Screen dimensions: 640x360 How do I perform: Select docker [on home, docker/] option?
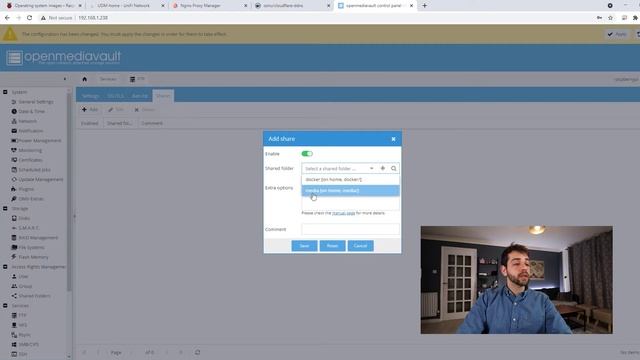point(350,180)
